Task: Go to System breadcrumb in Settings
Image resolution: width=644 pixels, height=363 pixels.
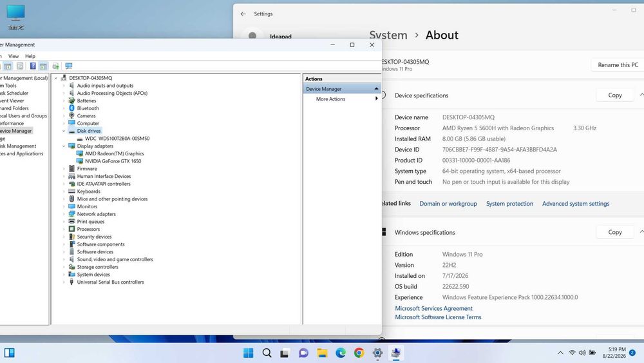Action: pos(388,35)
